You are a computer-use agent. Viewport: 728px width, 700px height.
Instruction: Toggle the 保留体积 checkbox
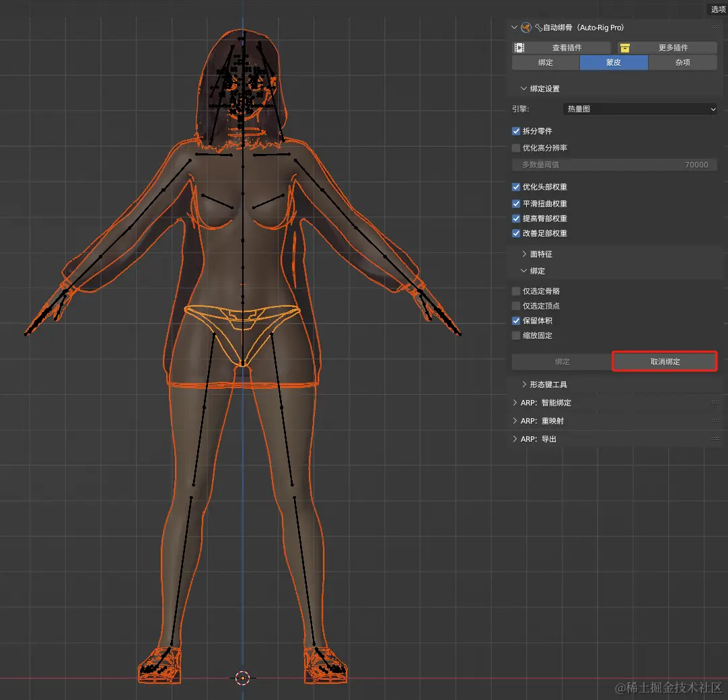(516, 321)
